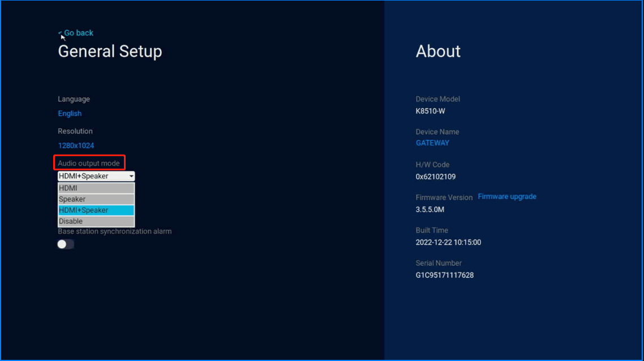This screenshot has width=644, height=361.
Task: Toggle Base station synchronization alarm switch
Action: (x=66, y=244)
